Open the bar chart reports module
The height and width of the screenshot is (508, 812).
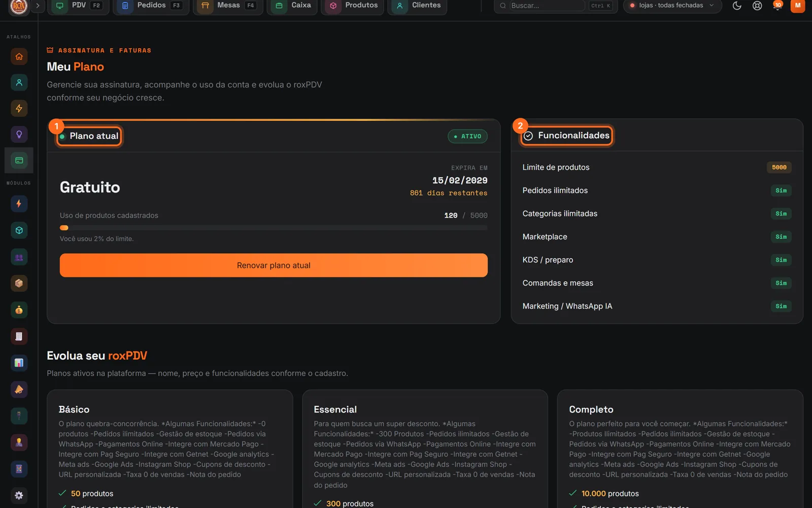click(19, 363)
